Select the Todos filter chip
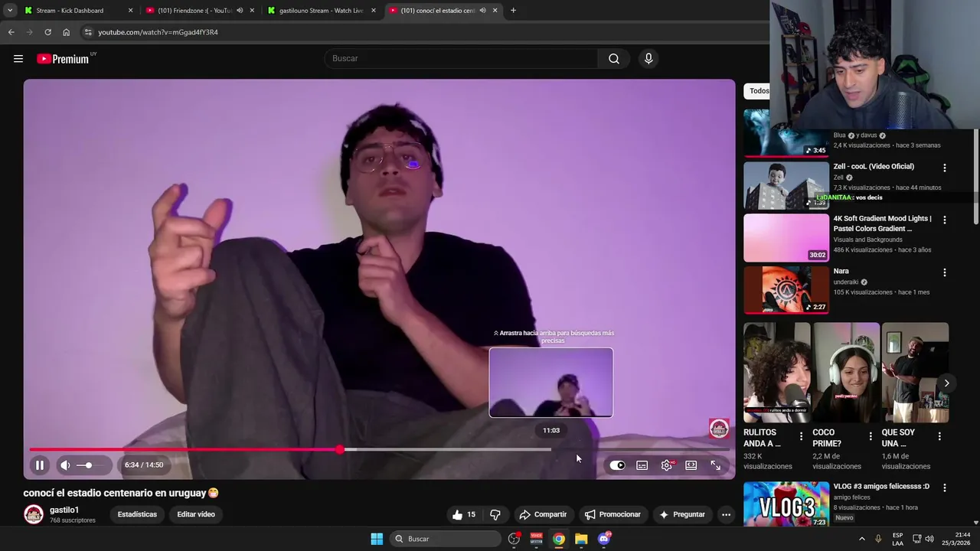Image resolution: width=980 pixels, height=551 pixels. point(759,91)
